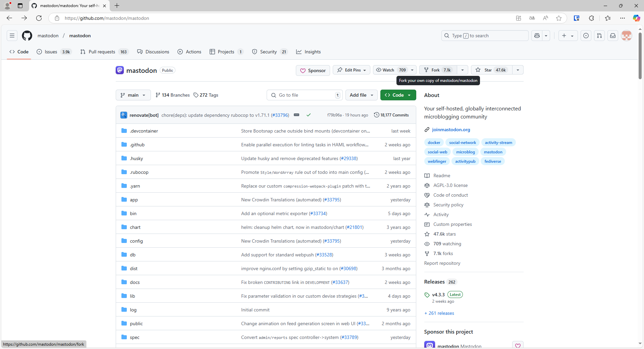Click the Type / to search box
Screen dimensions: 644x349
[485, 36]
